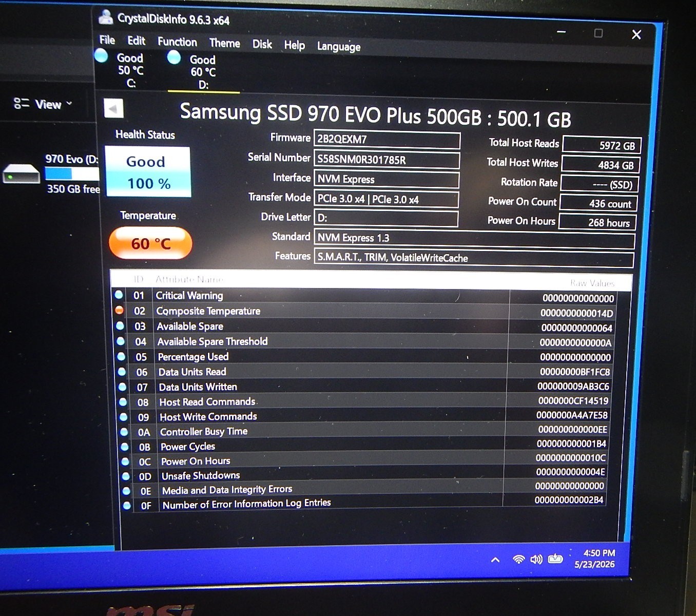Open the Function menu

tap(177, 42)
